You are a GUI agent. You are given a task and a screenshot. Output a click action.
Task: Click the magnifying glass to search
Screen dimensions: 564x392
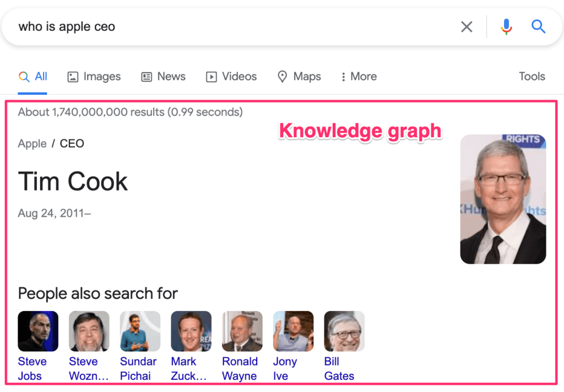pyautogui.click(x=538, y=26)
